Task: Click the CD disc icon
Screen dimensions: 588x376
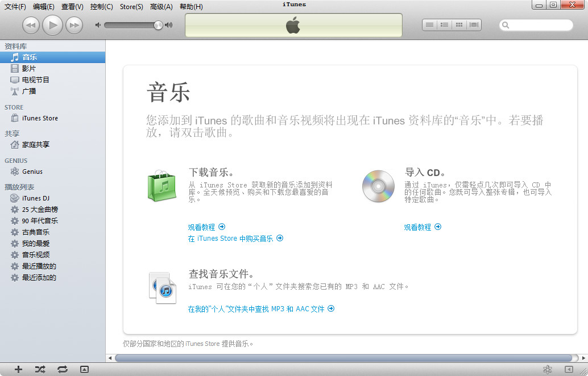Action: [378, 186]
